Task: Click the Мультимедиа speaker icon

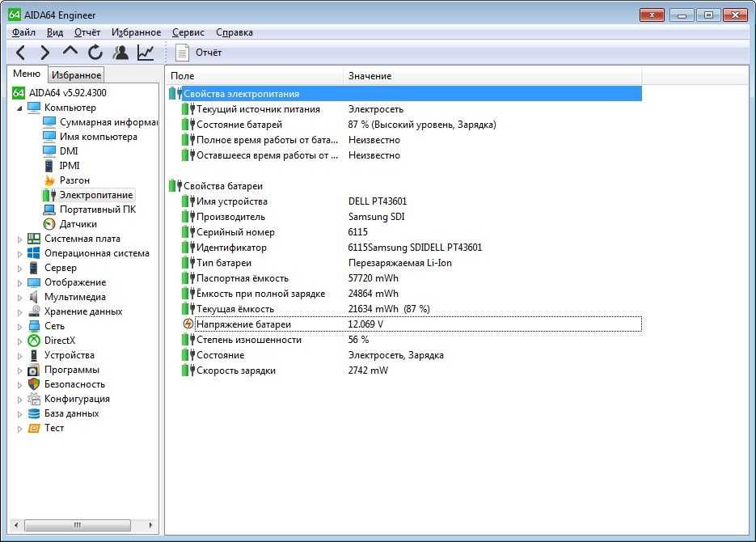Action: click(34, 297)
